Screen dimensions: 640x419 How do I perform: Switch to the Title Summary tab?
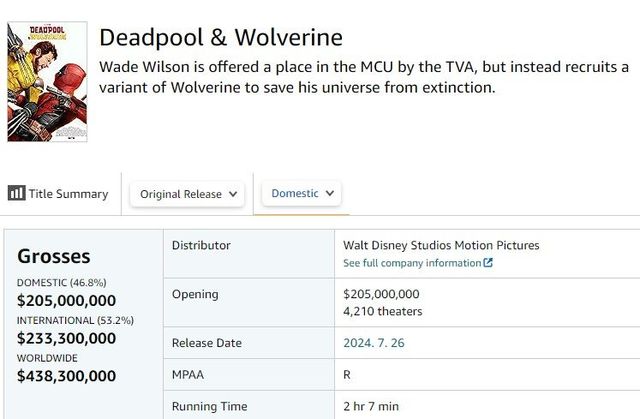pyautogui.click(x=67, y=194)
